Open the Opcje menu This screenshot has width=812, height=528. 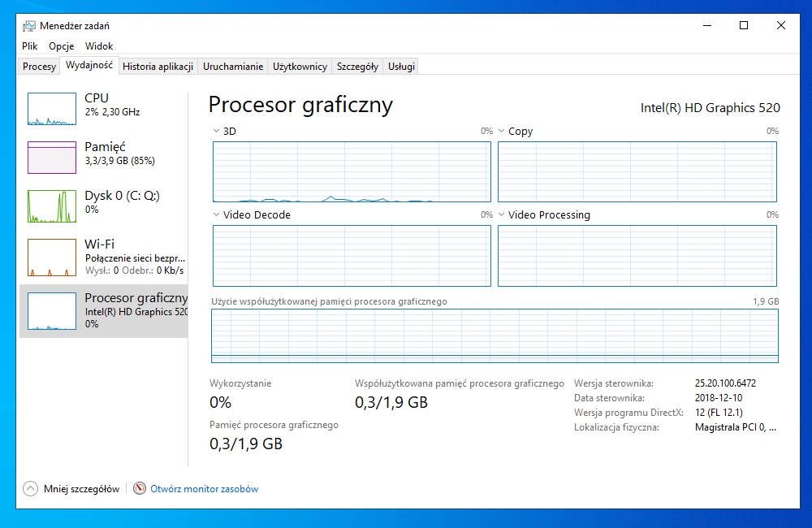click(62, 46)
